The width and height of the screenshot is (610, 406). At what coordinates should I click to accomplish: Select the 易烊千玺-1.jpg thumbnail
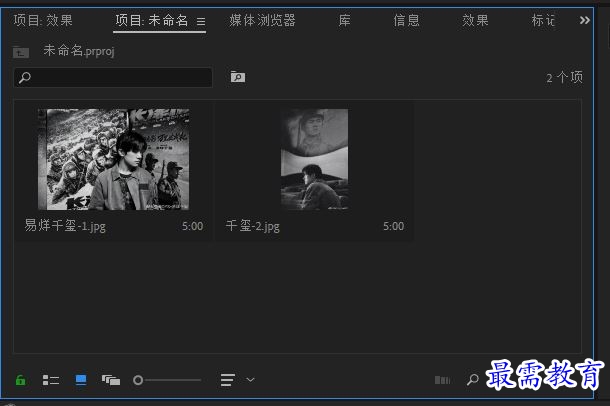(114, 159)
